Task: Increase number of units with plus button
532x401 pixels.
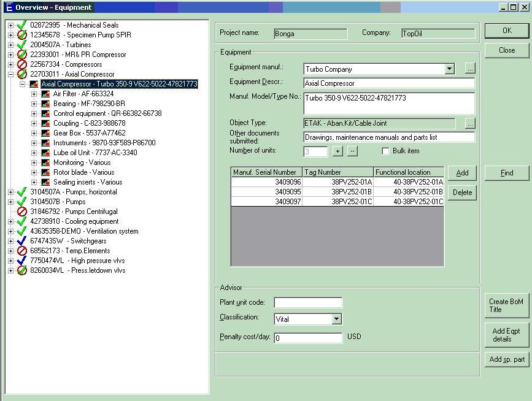Action: (337, 151)
